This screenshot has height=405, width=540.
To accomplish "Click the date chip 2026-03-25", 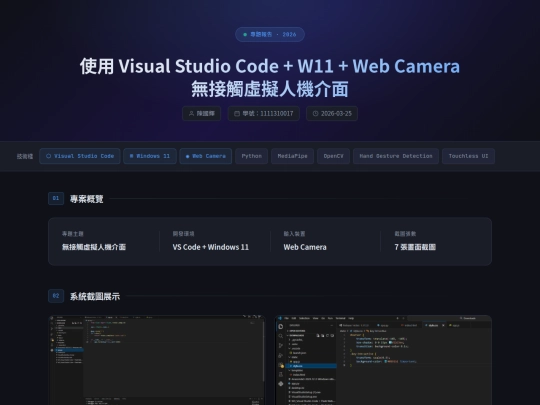I will coord(332,114).
